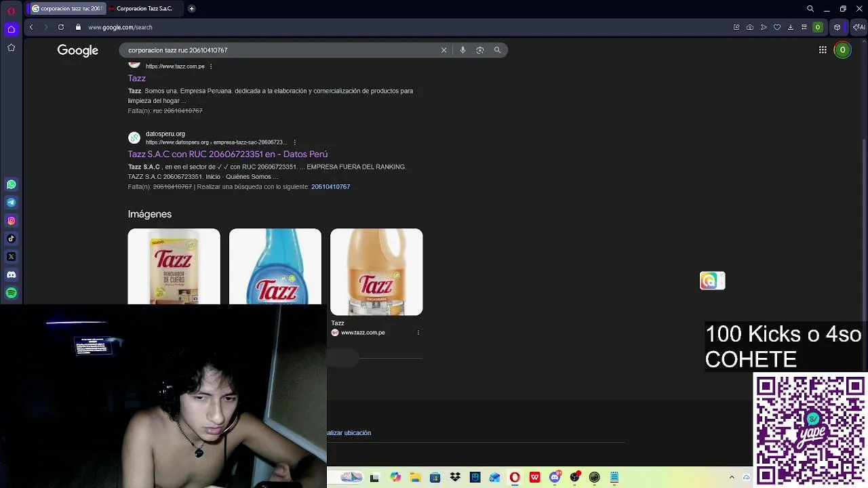
Task: Open Opera browser in taskbar
Action: click(x=515, y=478)
